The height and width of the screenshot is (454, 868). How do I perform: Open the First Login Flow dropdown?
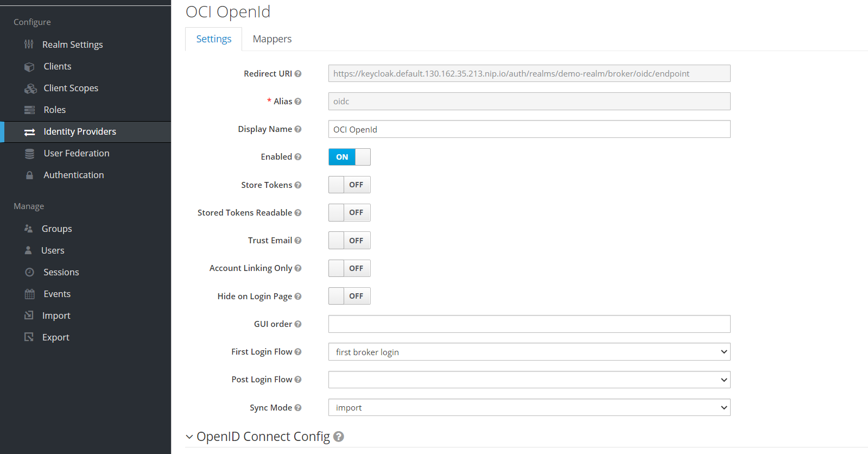(529, 352)
